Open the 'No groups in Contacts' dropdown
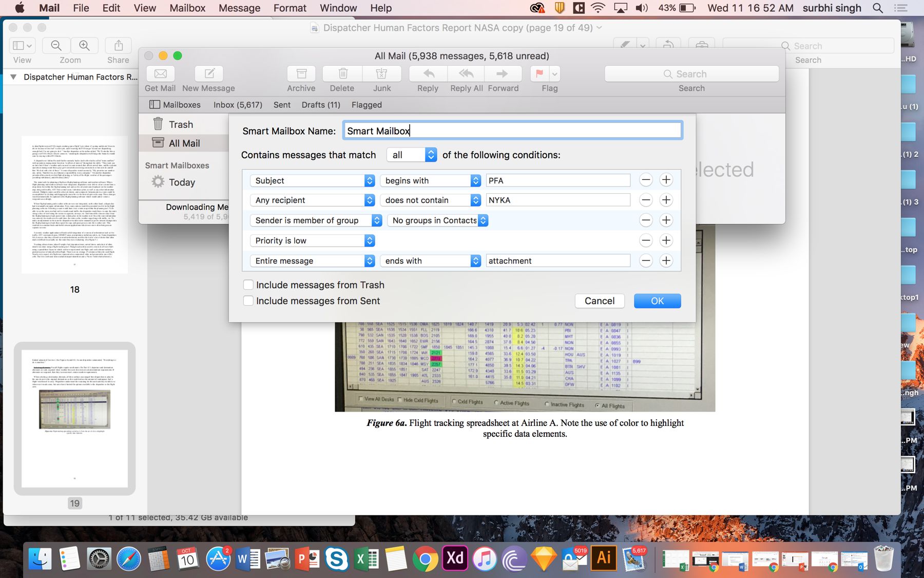The image size is (924, 578). tap(437, 220)
